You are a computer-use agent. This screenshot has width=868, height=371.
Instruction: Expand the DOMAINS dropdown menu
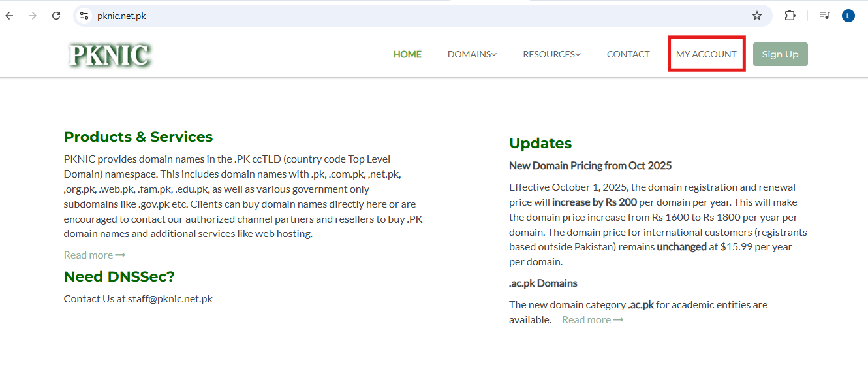(472, 54)
